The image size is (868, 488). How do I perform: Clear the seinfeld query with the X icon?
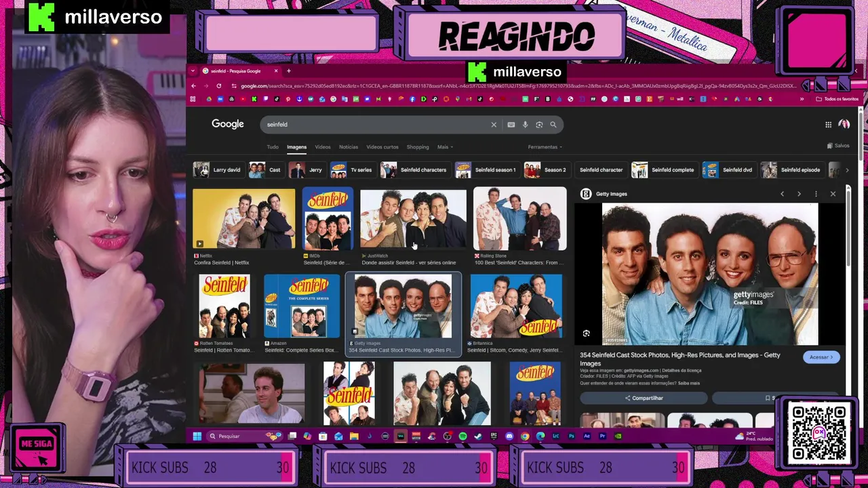coord(494,125)
